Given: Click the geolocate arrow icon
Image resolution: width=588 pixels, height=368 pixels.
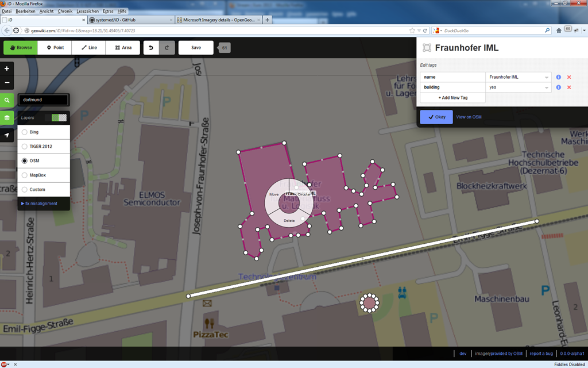Looking at the screenshot, I should (7, 135).
